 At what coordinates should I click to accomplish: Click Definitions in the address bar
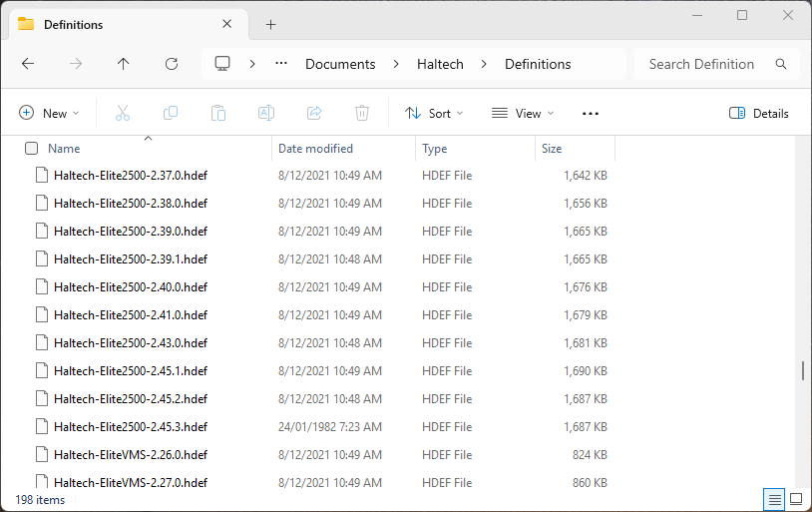point(538,64)
